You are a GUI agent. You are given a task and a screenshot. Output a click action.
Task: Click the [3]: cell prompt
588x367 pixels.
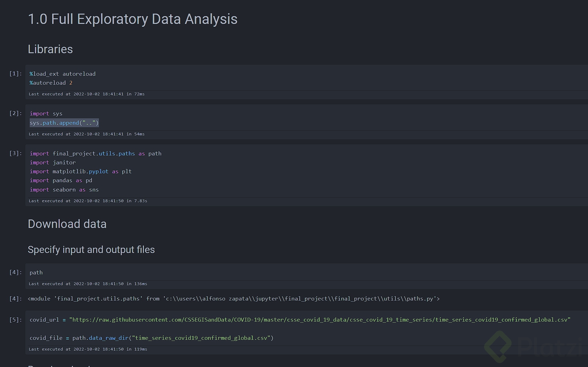(x=16, y=153)
